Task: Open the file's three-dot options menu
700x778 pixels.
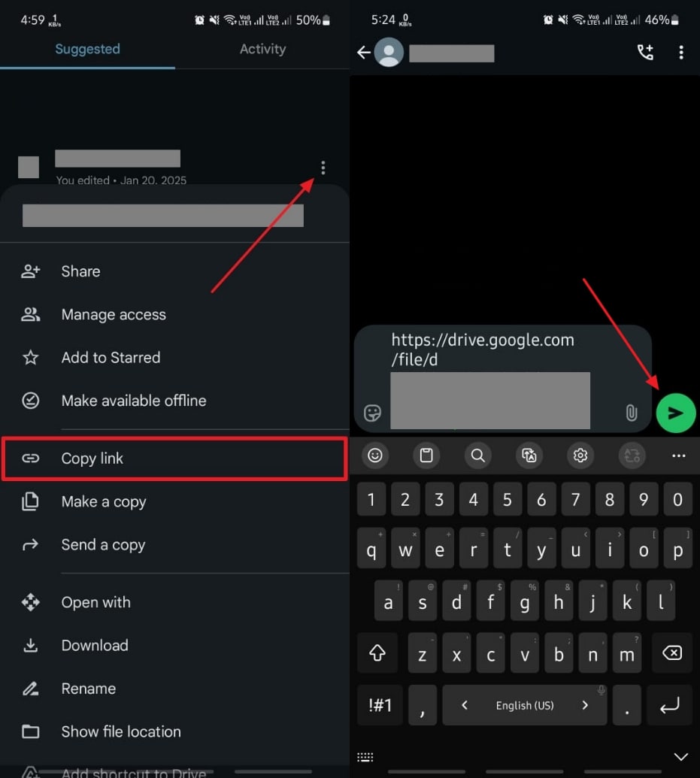Action: click(x=323, y=168)
